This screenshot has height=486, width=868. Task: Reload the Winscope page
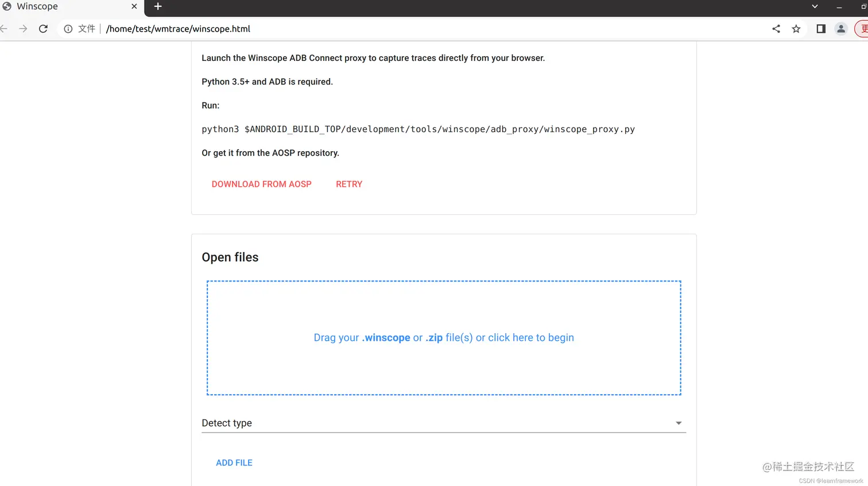[x=43, y=29]
